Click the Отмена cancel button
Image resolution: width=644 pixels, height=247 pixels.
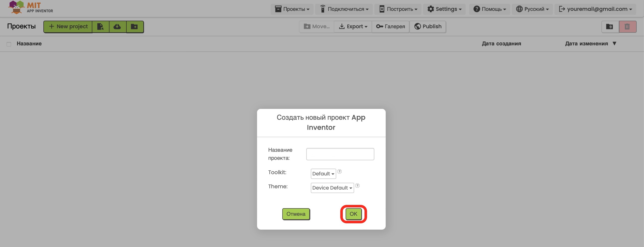pyautogui.click(x=296, y=214)
